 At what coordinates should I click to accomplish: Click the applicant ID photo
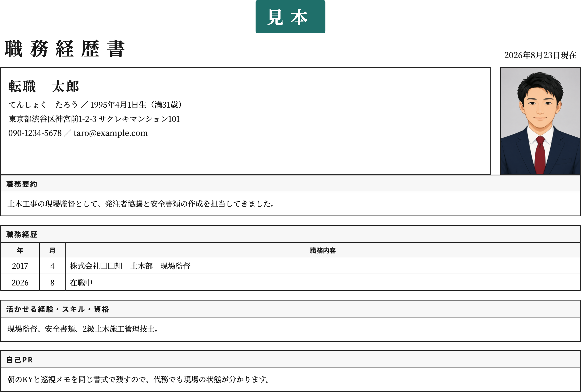(x=540, y=121)
